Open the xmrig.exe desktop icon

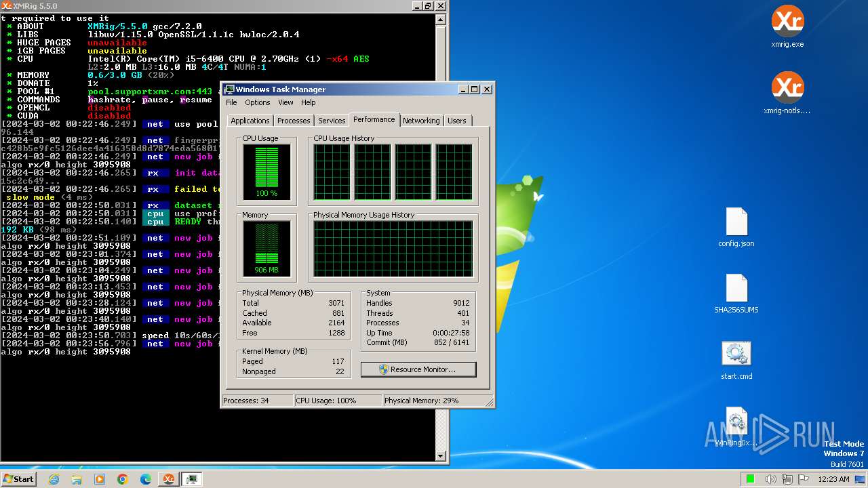787,27
